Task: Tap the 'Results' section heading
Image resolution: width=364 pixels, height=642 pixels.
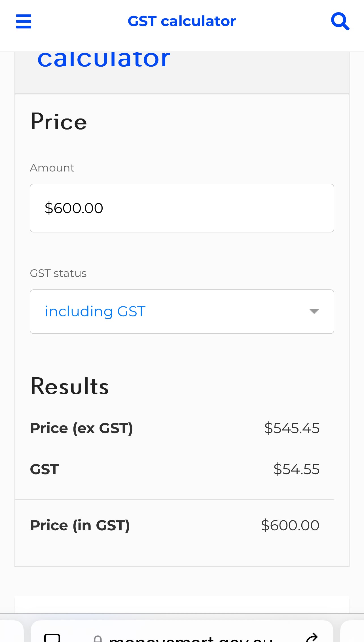Action: tap(69, 386)
